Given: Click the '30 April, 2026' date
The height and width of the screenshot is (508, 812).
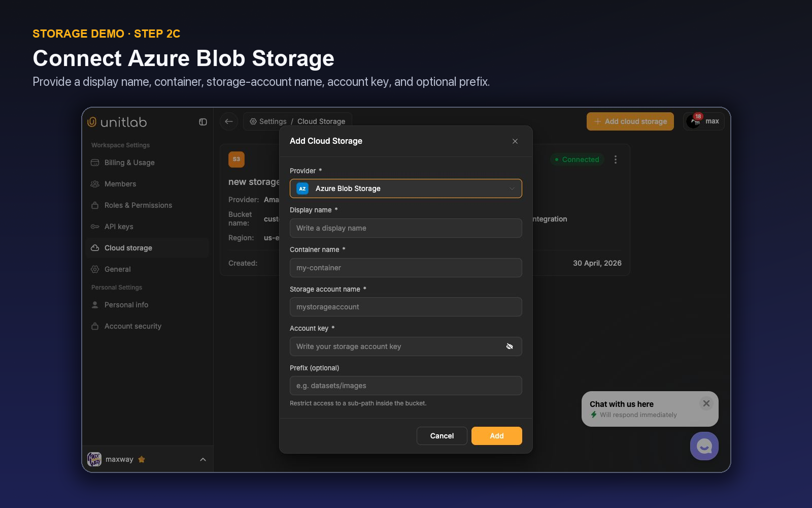Looking at the screenshot, I should [x=597, y=263].
